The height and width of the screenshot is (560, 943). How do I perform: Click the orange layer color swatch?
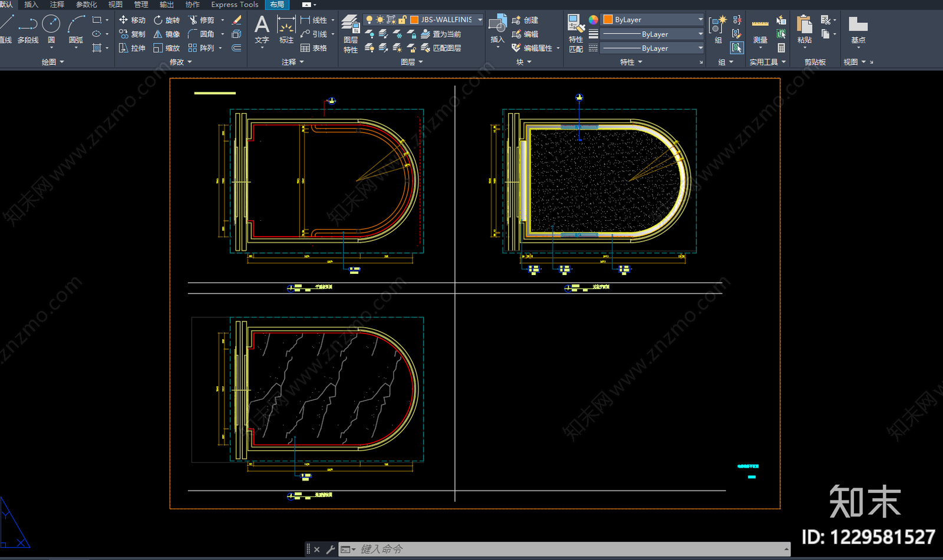[414, 20]
